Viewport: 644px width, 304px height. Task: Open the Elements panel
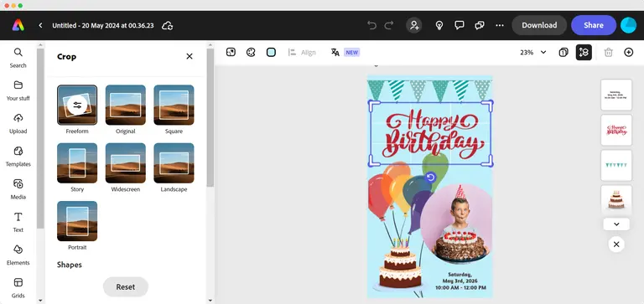pos(18,255)
